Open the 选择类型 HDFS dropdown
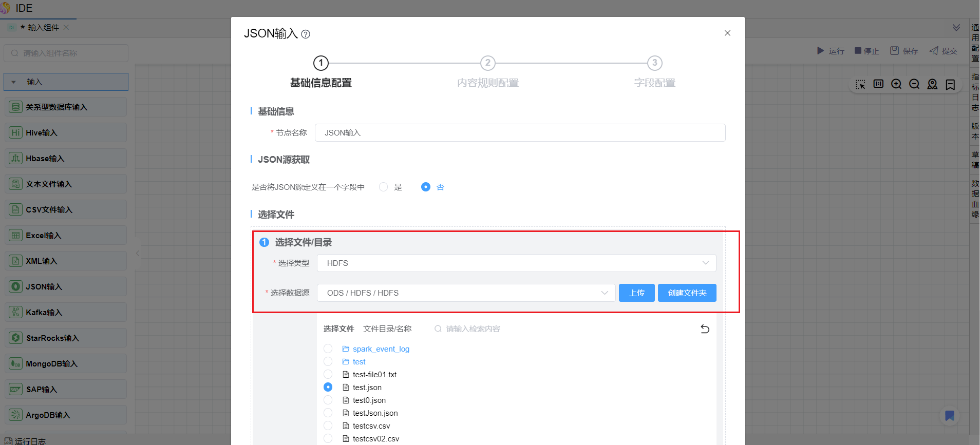980x445 pixels. click(x=516, y=263)
